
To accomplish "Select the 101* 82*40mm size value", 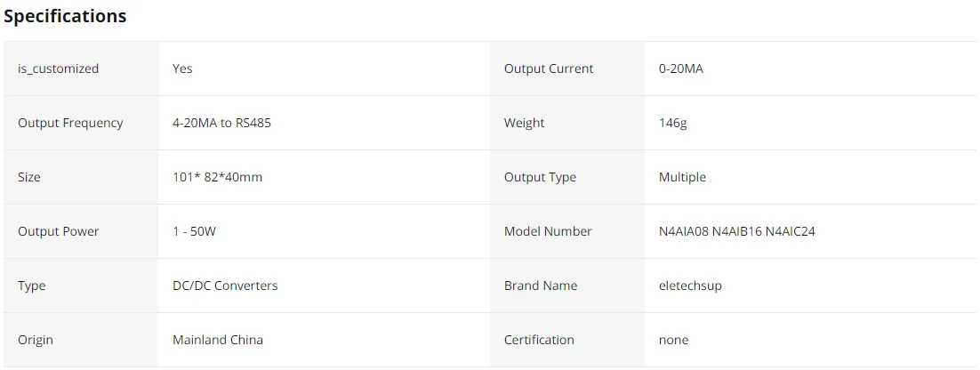I will (217, 177).
